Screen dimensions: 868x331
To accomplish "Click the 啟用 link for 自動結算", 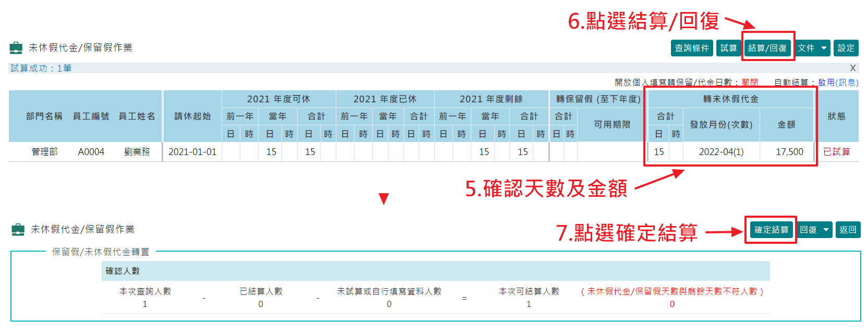I will (826, 82).
